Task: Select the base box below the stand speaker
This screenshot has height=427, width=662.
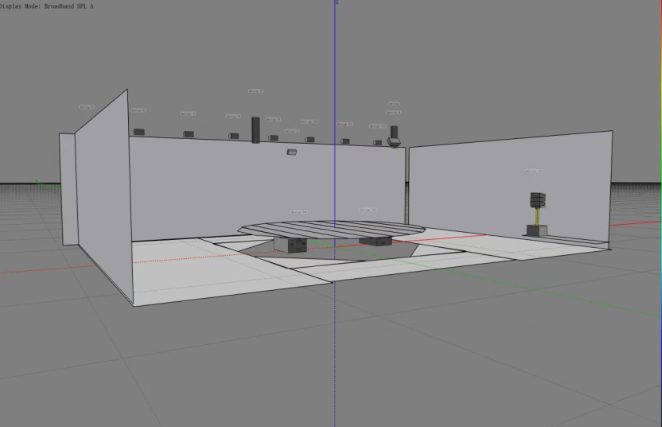Action: pos(537,230)
